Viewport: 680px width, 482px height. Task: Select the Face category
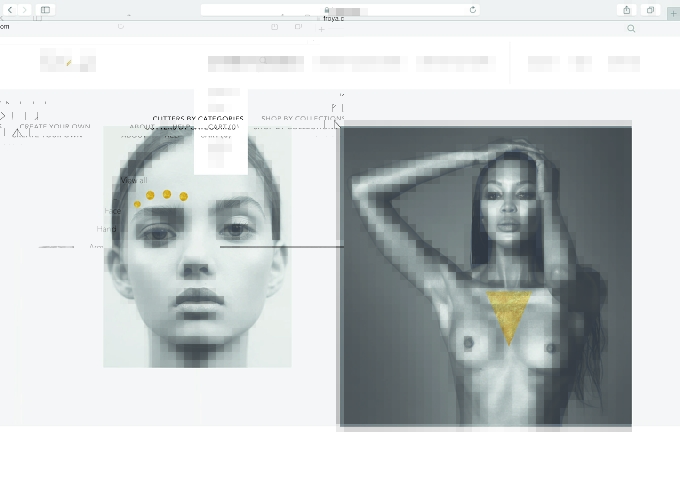112,211
